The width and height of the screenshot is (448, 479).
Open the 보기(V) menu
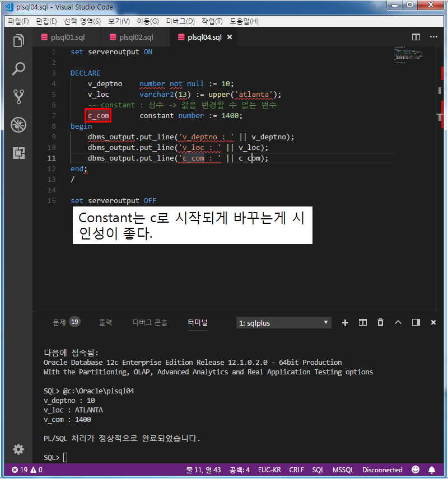(x=119, y=21)
